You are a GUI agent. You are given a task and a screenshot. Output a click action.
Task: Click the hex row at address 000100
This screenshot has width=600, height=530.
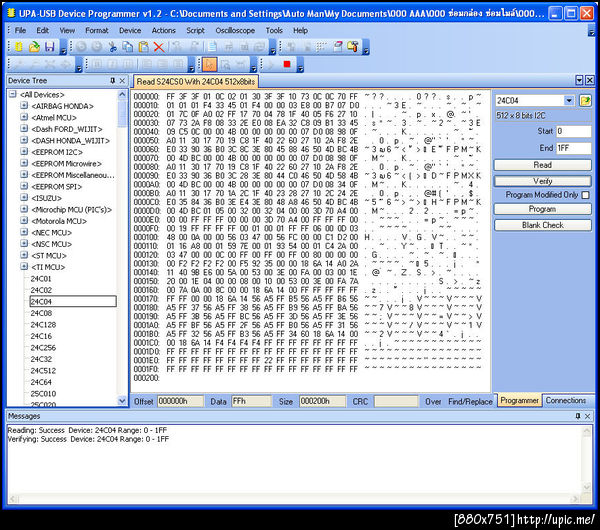coord(307,237)
